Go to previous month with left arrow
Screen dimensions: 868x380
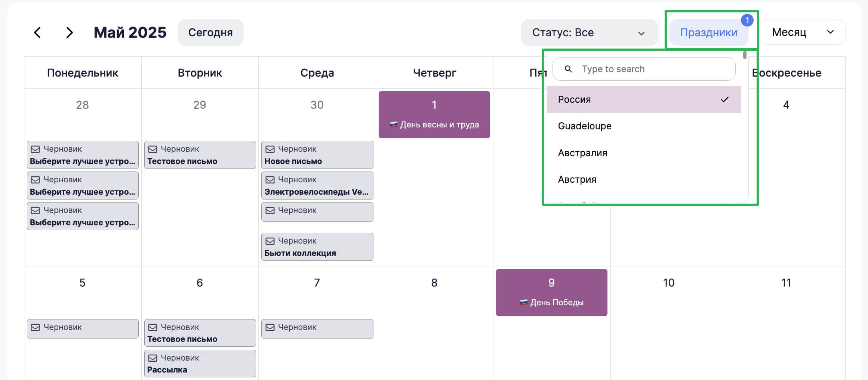[37, 33]
